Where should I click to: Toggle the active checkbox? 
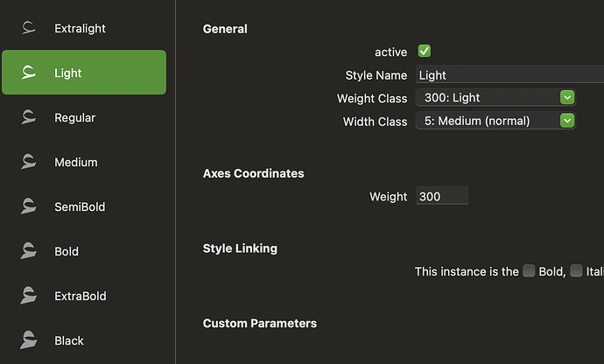click(x=424, y=52)
